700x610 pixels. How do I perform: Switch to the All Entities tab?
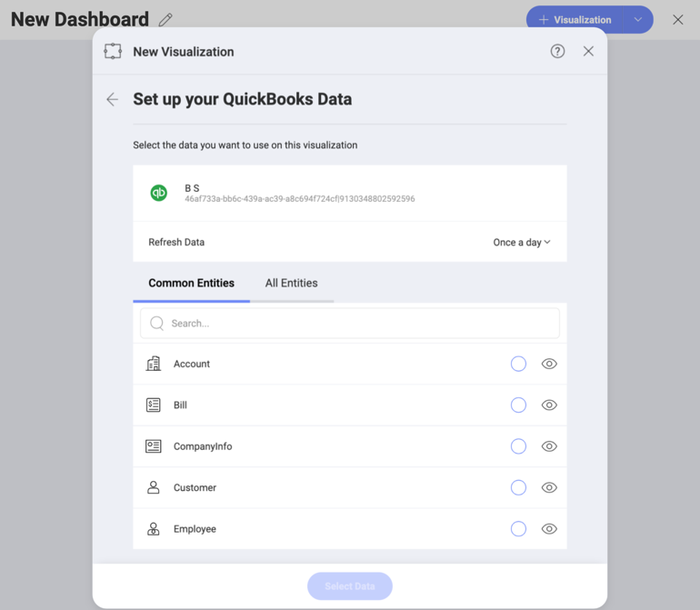(291, 284)
